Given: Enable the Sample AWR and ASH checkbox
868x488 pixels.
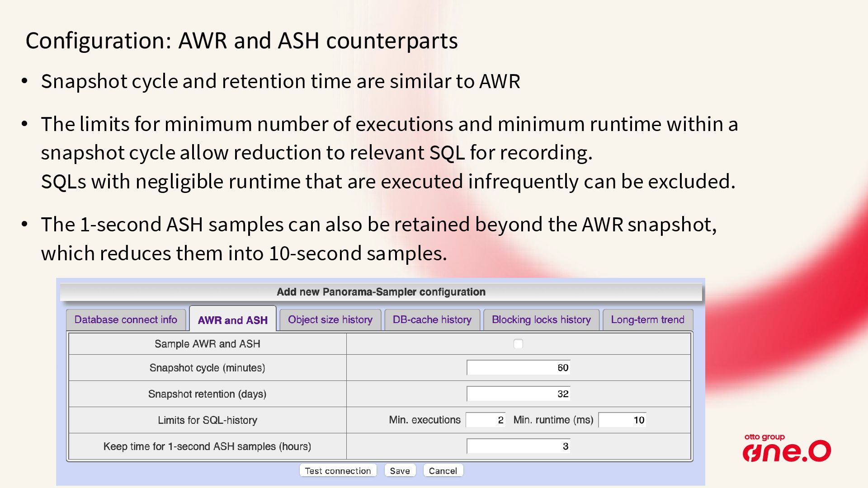Looking at the screenshot, I should click(518, 344).
